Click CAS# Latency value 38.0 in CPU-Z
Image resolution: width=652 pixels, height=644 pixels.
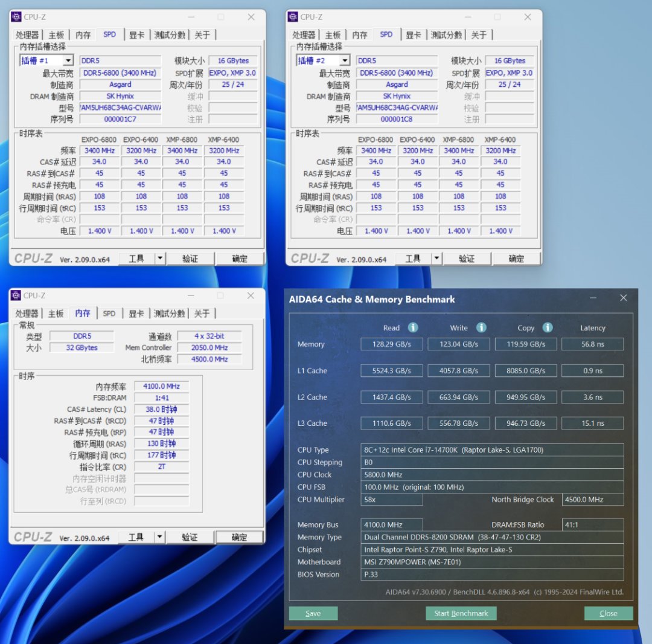coord(161,410)
